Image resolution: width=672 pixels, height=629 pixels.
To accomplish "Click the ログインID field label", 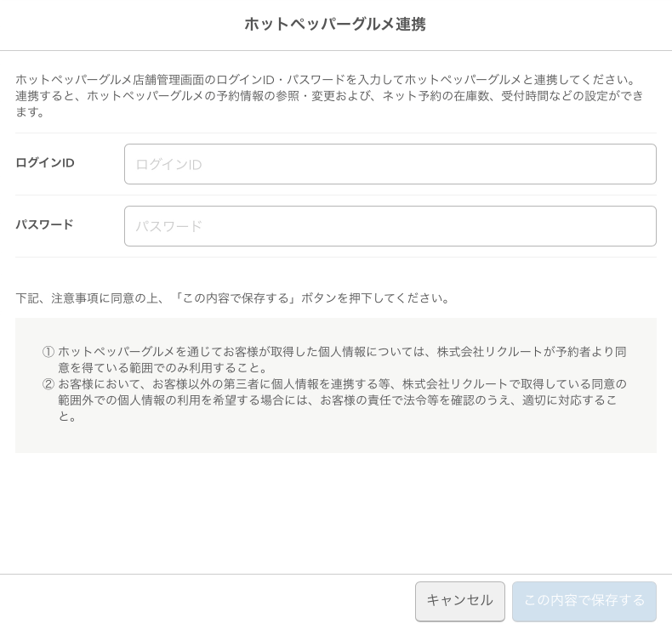I will click(x=45, y=163).
